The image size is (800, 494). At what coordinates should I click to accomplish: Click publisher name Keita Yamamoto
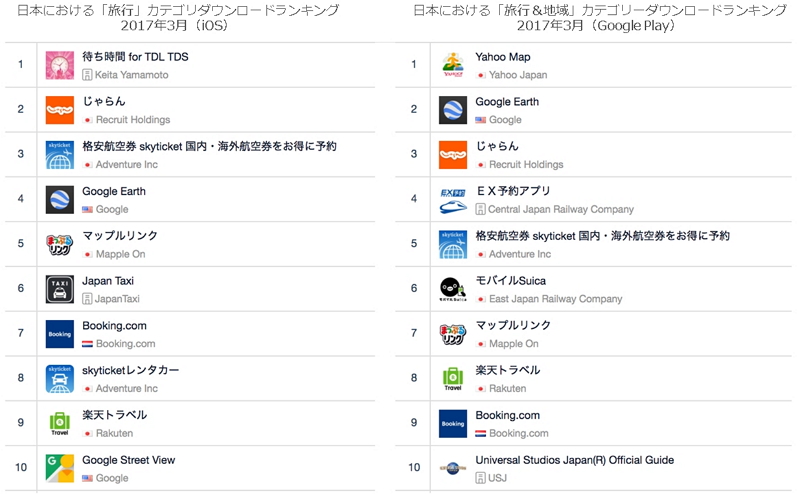pyautogui.click(x=132, y=75)
